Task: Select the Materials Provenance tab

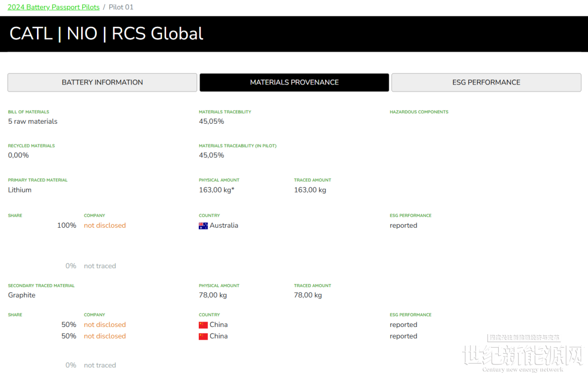Action: click(x=294, y=82)
